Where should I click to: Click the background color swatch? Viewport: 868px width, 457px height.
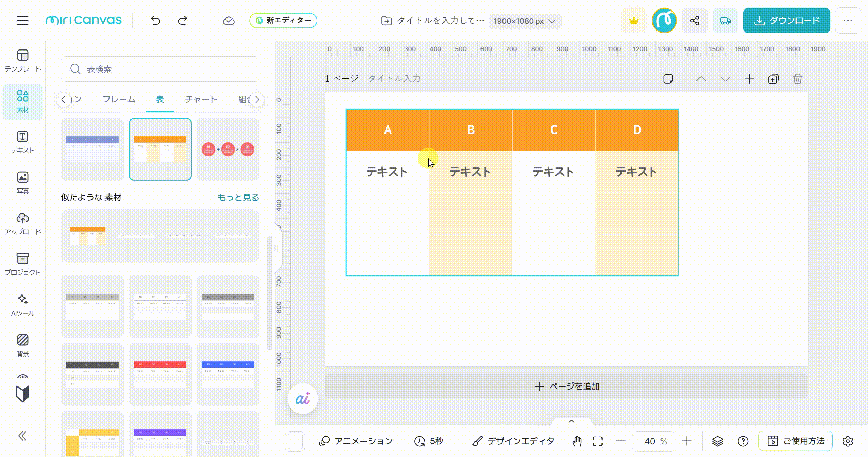click(295, 441)
